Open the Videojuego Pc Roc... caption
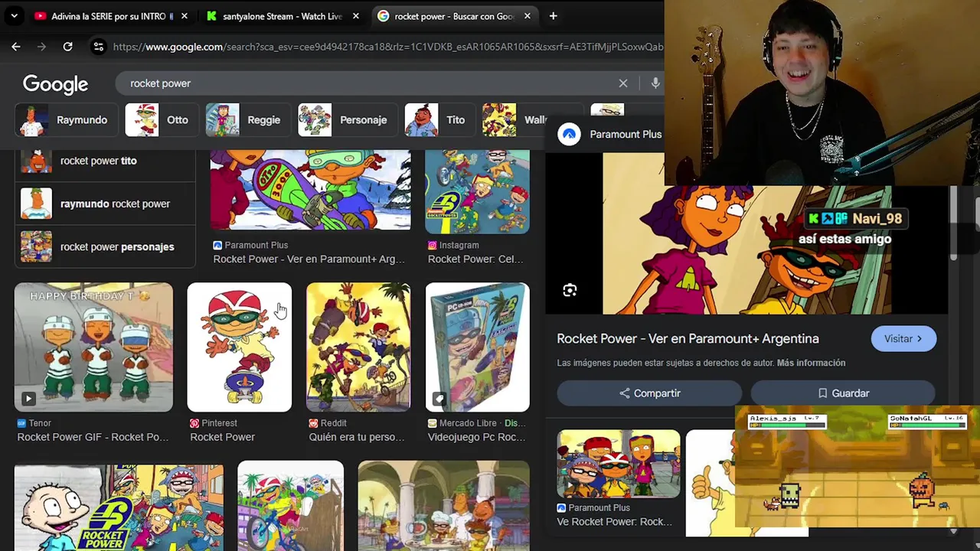Viewport: 980px width, 551px height. [476, 437]
